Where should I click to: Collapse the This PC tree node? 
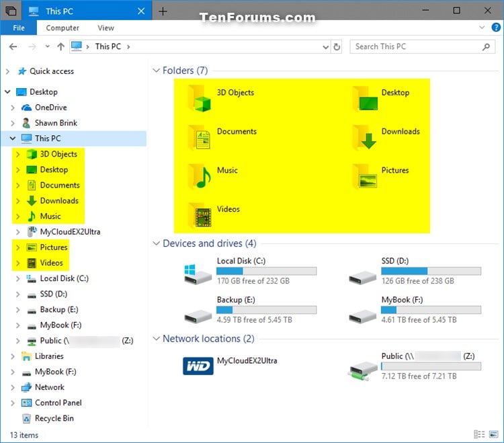click(13, 138)
